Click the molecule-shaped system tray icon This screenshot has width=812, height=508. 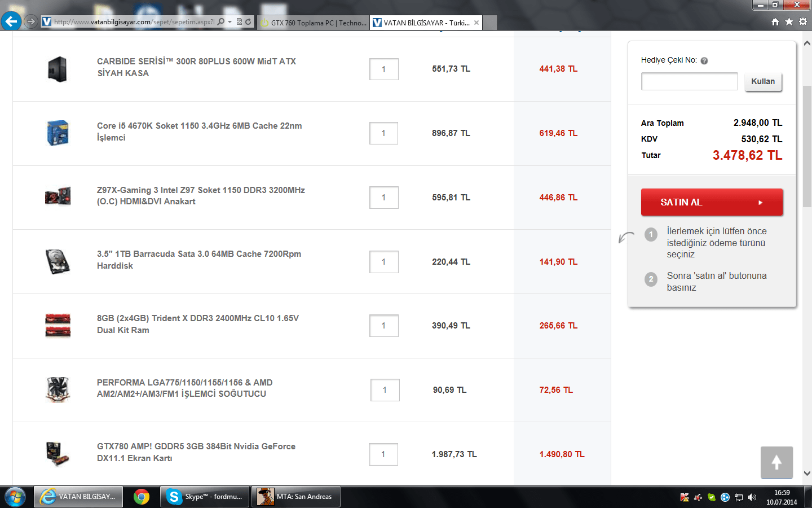click(x=698, y=497)
